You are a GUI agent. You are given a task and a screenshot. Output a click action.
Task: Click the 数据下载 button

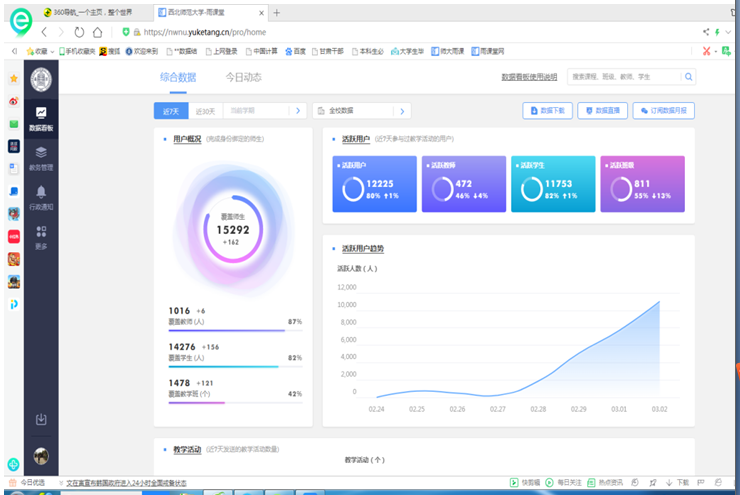pyautogui.click(x=547, y=111)
